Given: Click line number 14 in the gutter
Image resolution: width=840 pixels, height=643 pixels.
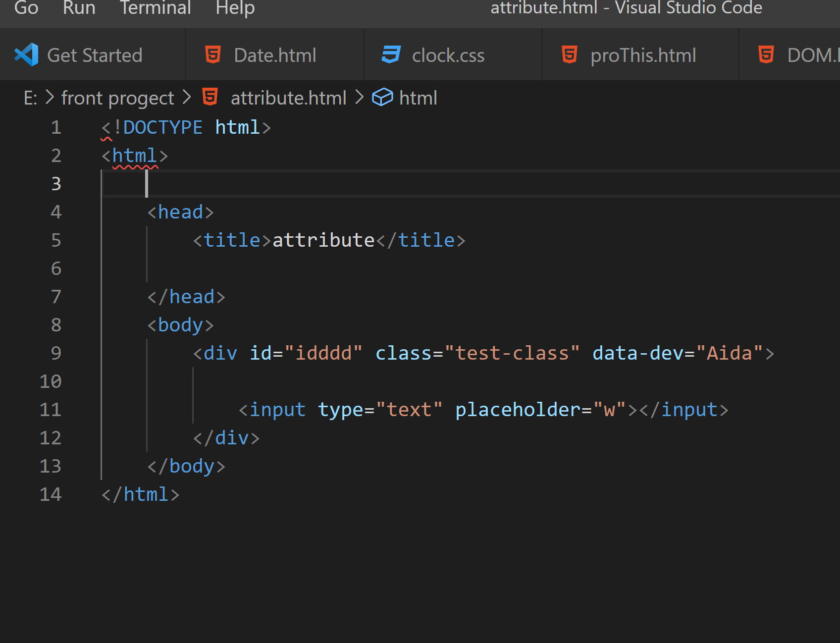Looking at the screenshot, I should tap(51, 495).
